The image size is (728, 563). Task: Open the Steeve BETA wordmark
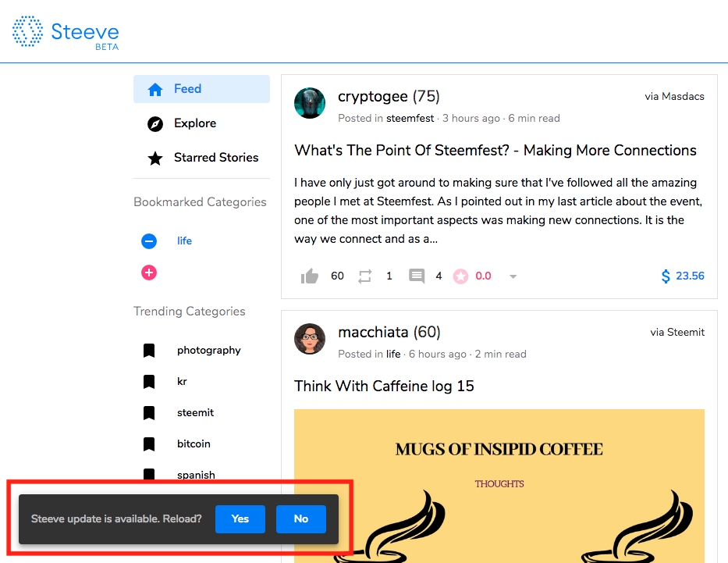coord(85,35)
